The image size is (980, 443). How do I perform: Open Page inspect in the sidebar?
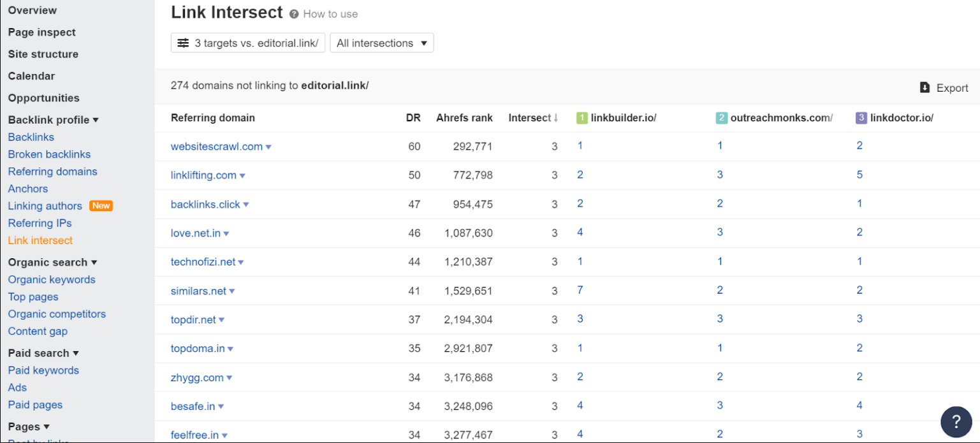[42, 33]
